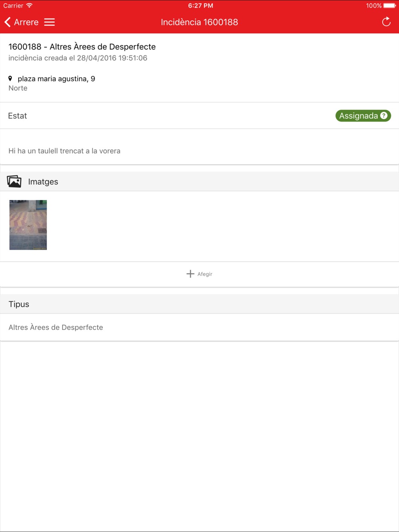Click the Imatges gallery icon
The width and height of the screenshot is (399, 532).
[x=14, y=181]
